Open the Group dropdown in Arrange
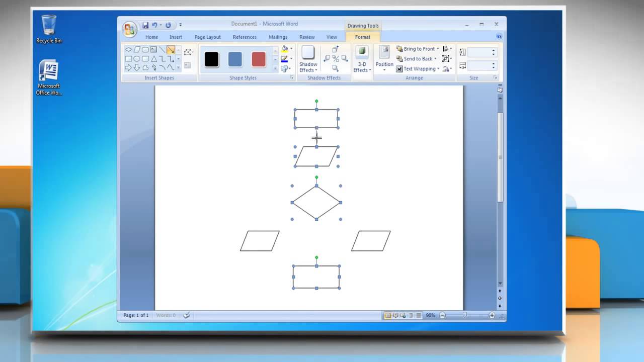The width and height of the screenshot is (644, 362). (x=447, y=59)
